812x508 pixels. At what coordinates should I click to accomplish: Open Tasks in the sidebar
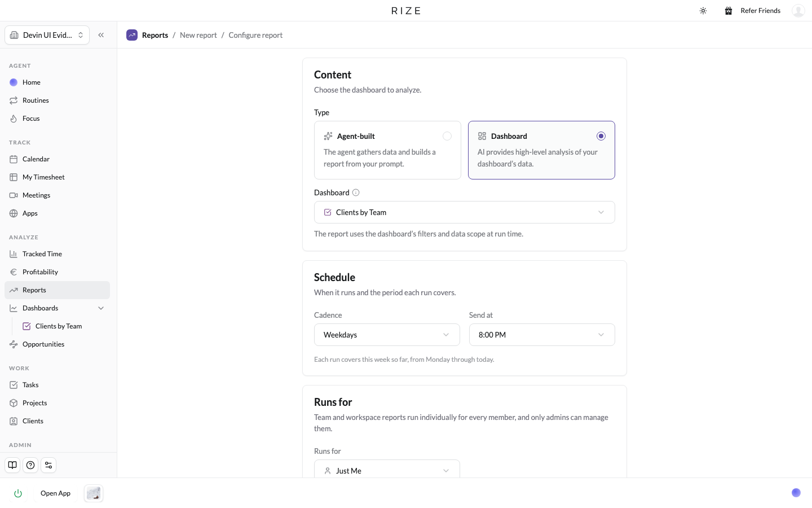(57, 385)
